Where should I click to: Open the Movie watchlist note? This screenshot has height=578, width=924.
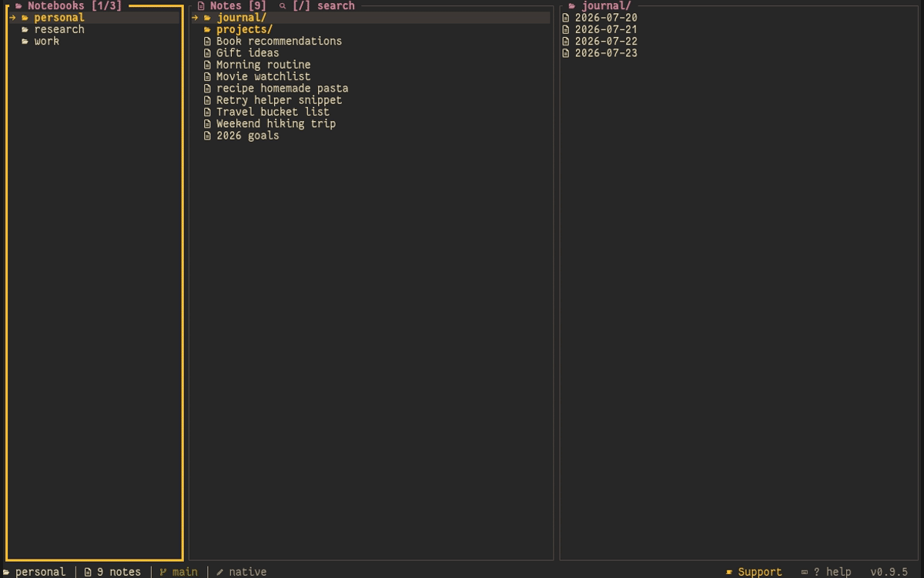[x=263, y=76]
